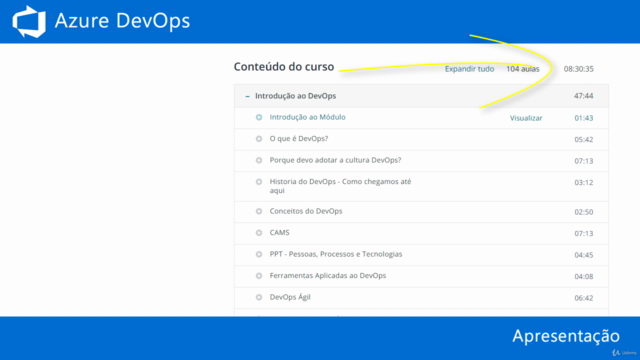Screen dimensions: 640x360
Task: Open the Visualizar preview link
Action: coord(526,118)
